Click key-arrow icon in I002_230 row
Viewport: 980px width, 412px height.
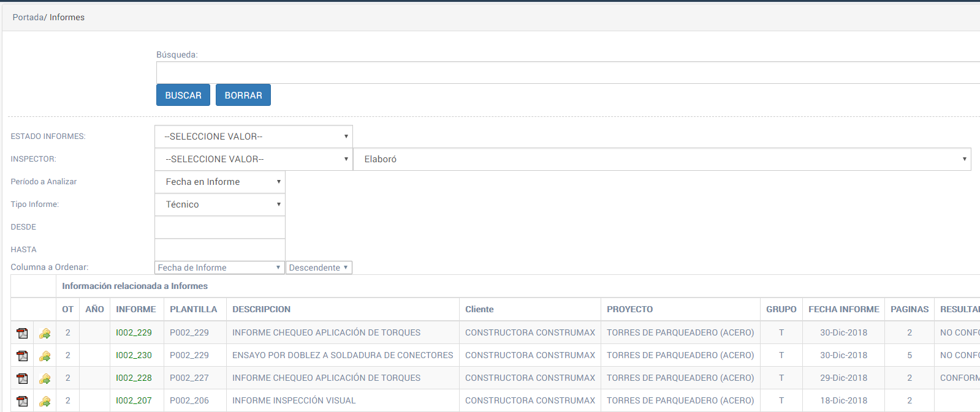pos(45,356)
